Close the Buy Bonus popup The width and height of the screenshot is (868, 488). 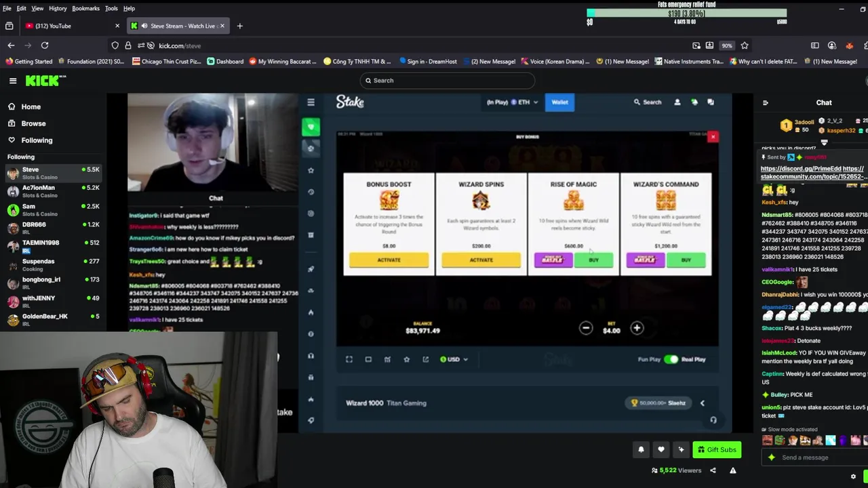tap(713, 137)
